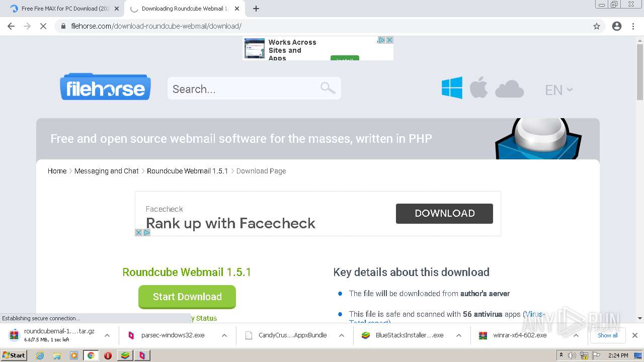644x362 pixels.
Task: Close the top banner ad
Action: pos(389,40)
